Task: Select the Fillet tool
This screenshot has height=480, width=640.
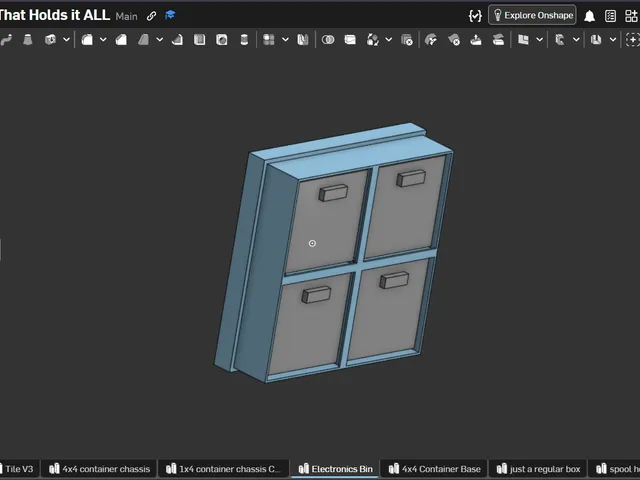Action: [87, 40]
